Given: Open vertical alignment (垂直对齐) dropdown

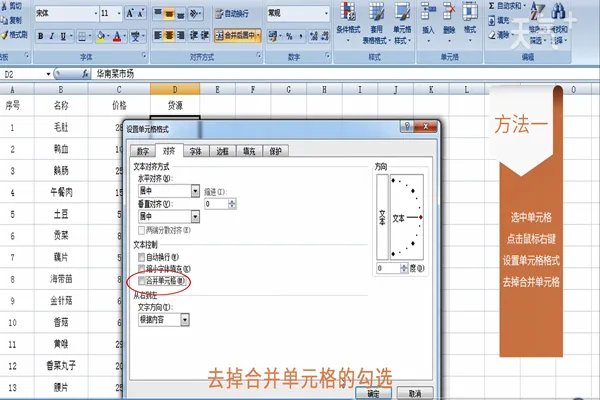Looking at the screenshot, I should (195, 217).
